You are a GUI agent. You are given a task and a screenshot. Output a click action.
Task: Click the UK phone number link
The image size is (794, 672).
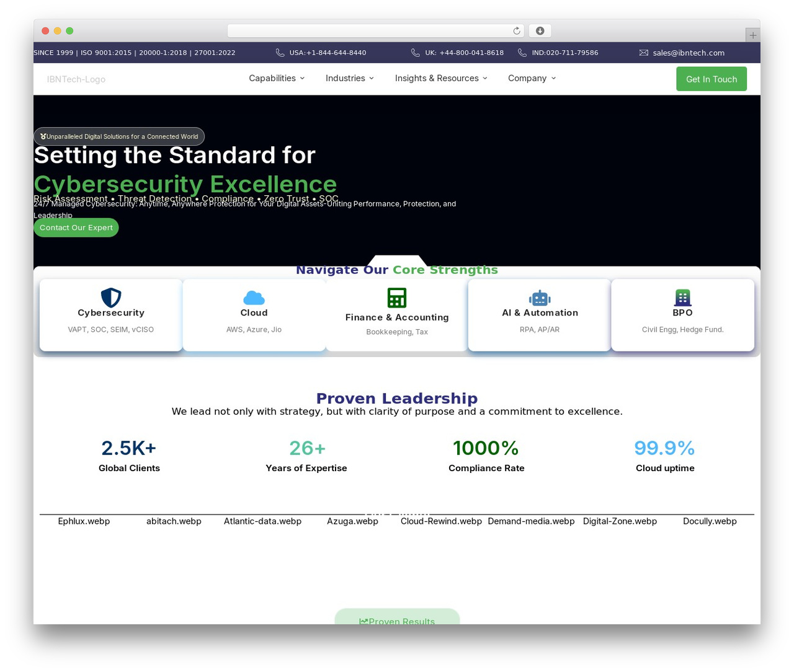[464, 53]
